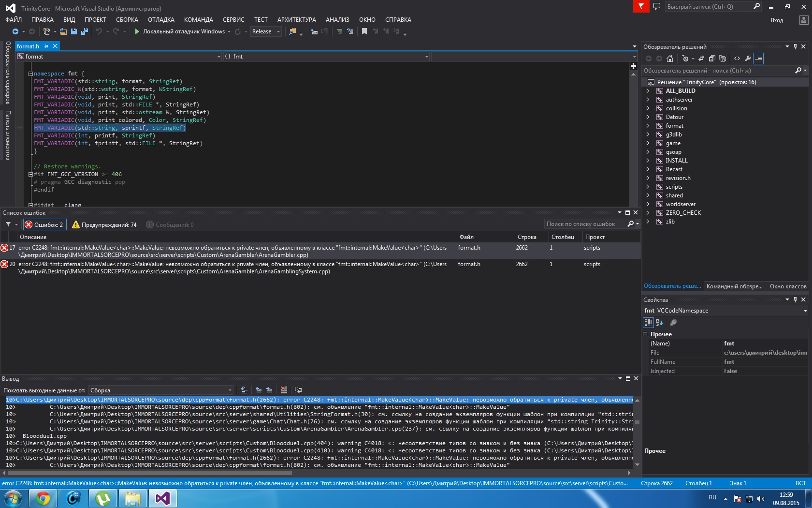Toggle the warnings filter 'Предупреждений: 74'

[104, 224]
